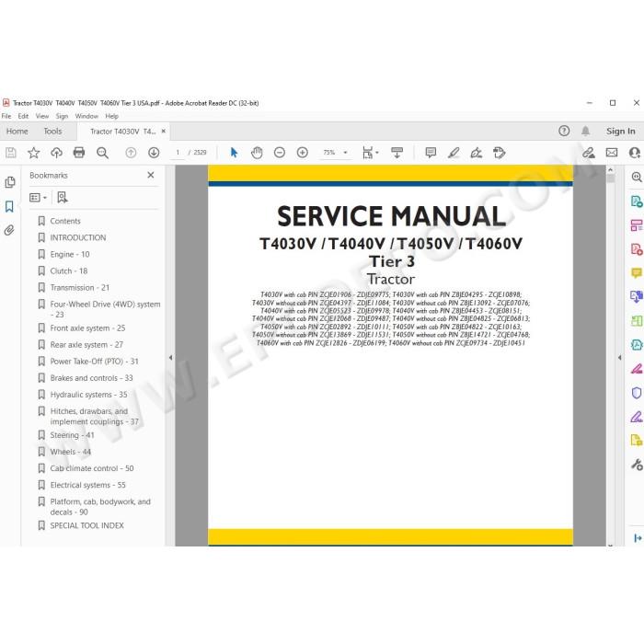
Task: Print the document with the printer icon
Action: coord(79,153)
